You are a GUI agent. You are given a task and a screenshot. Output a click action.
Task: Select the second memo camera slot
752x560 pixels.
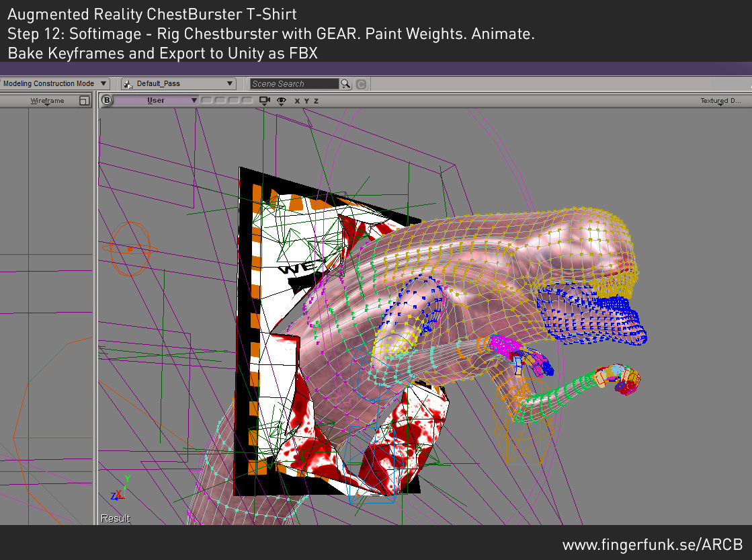pyautogui.click(x=220, y=100)
